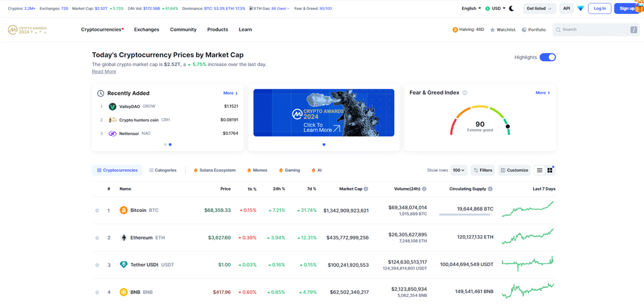The width and height of the screenshot is (644, 305).
Task: Toggle the Highlights switch
Action: (x=548, y=57)
